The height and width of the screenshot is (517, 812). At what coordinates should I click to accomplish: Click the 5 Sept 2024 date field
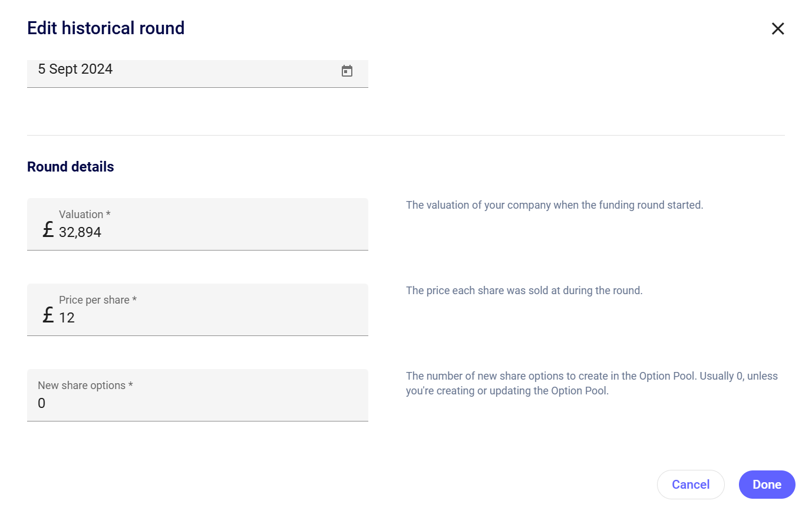177,70
